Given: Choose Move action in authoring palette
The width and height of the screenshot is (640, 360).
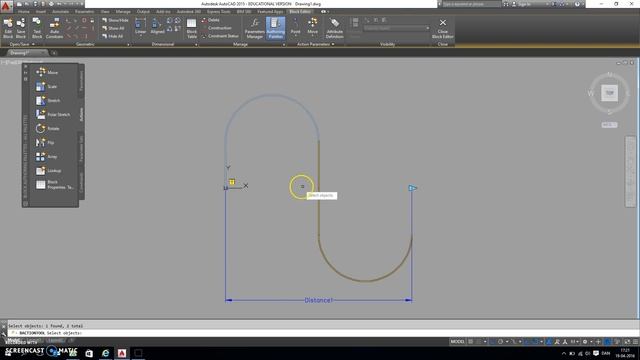Looking at the screenshot, I should pyautogui.click(x=47, y=72).
